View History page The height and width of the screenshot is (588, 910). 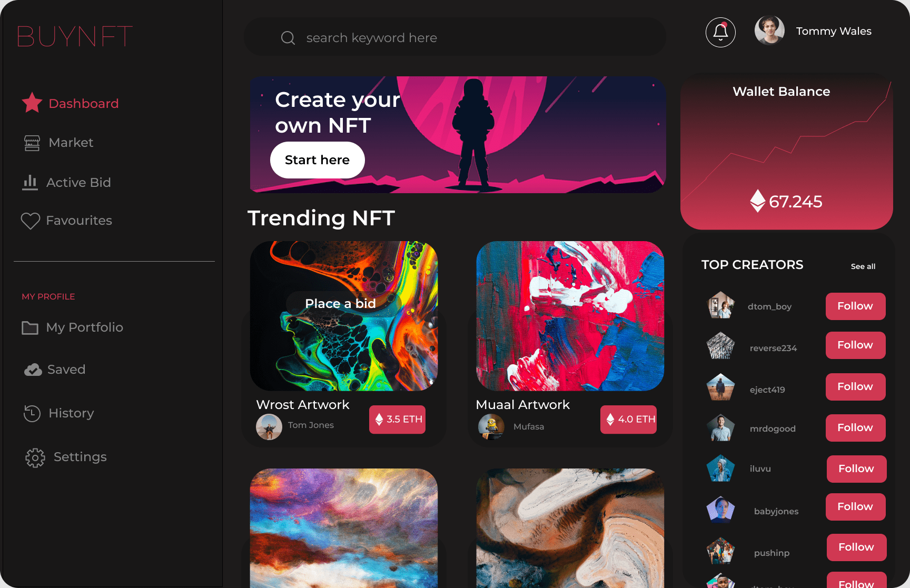[x=59, y=413]
